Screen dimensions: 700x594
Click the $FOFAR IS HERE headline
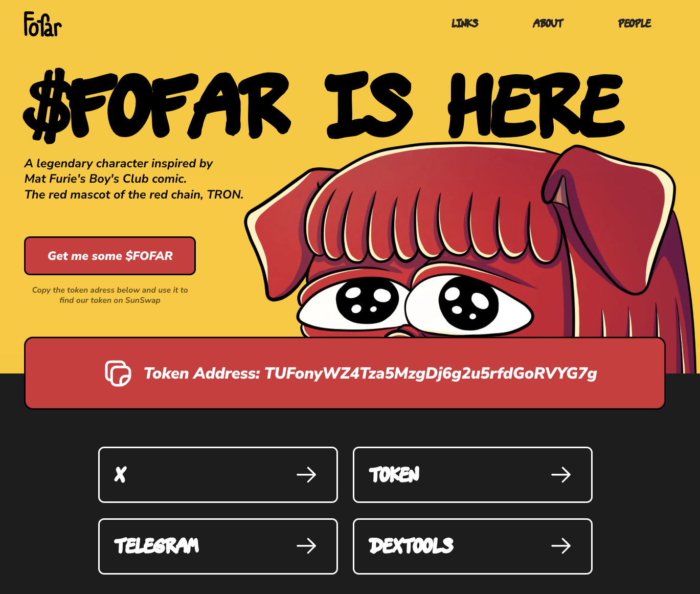pyautogui.click(x=324, y=105)
